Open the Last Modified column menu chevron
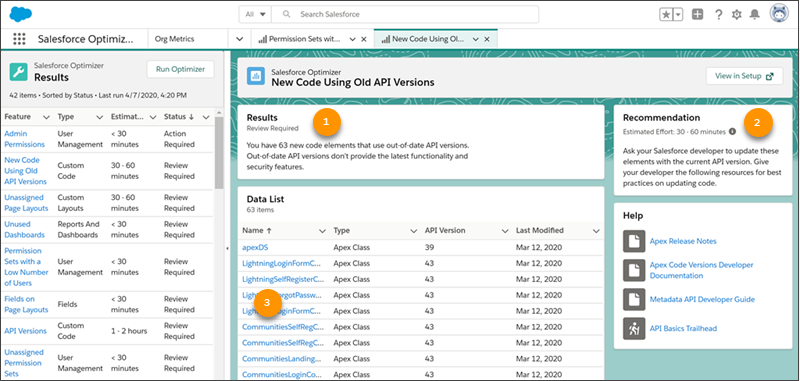 tap(596, 231)
